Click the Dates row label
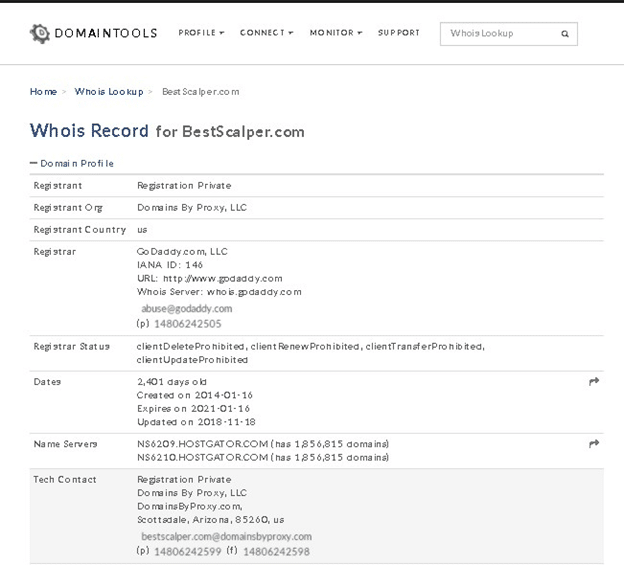The width and height of the screenshot is (624, 565). [x=47, y=382]
